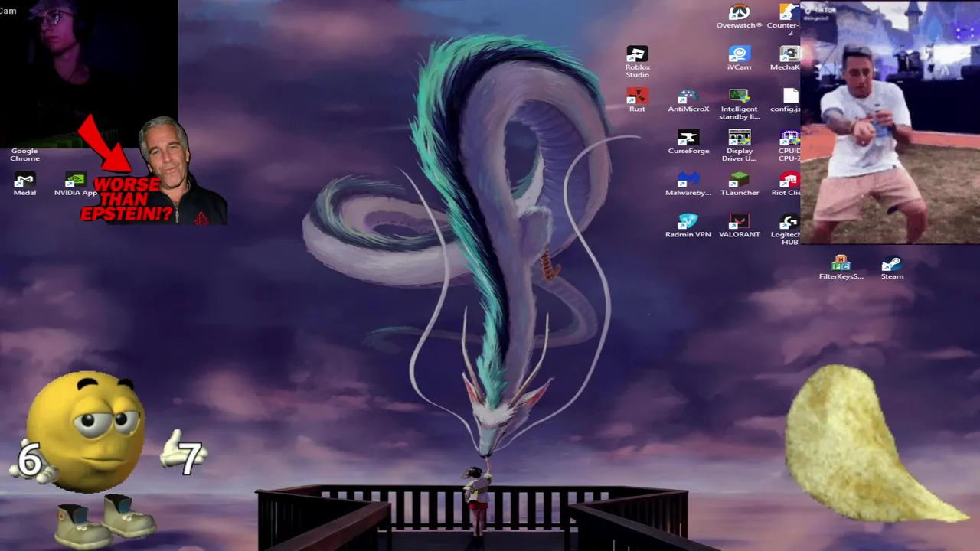The height and width of the screenshot is (551, 980).
Task: Open the Malwarebytes shortcut
Action: click(688, 184)
